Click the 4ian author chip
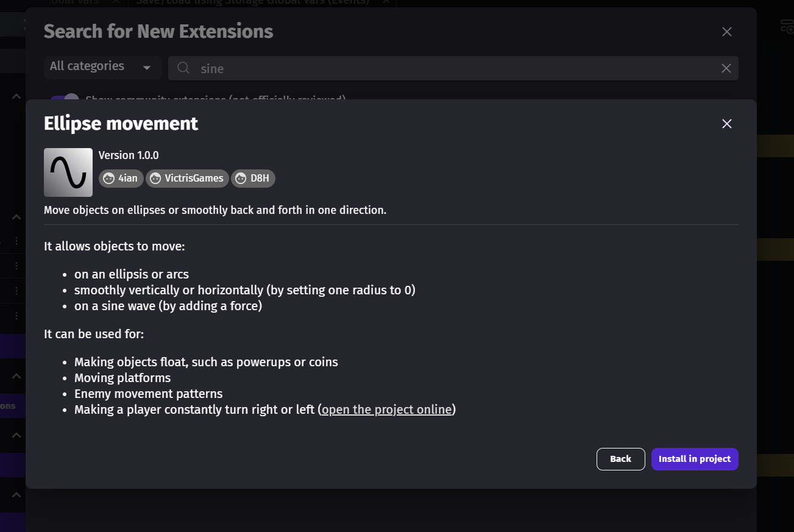Screen dimensions: 794x532 pos(121,179)
